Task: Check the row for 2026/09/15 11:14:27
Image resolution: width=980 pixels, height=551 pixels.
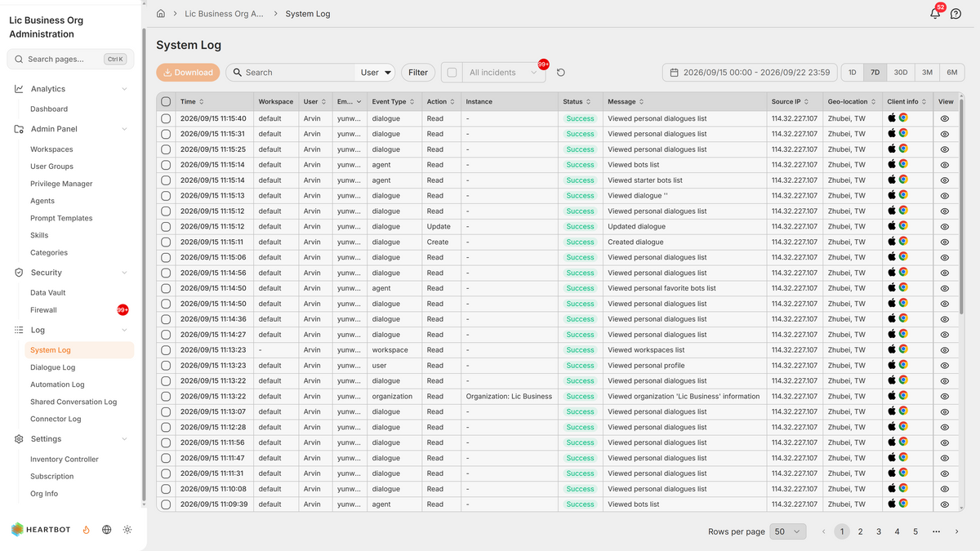Action: pos(166,335)
